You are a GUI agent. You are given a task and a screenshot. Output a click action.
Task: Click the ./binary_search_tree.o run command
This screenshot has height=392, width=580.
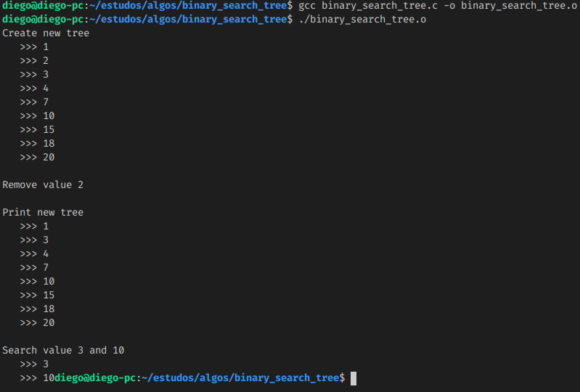(362, 19)
